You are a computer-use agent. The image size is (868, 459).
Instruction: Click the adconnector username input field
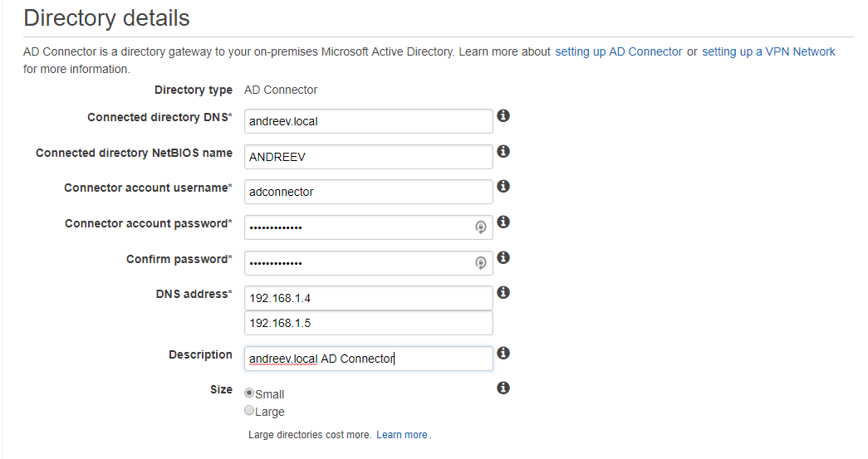point(368,192)
